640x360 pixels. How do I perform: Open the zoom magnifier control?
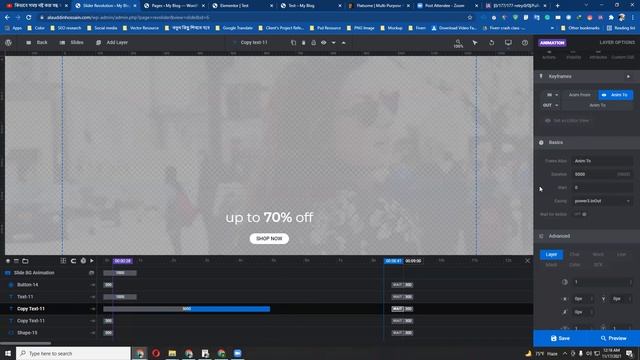pos(458,43)
